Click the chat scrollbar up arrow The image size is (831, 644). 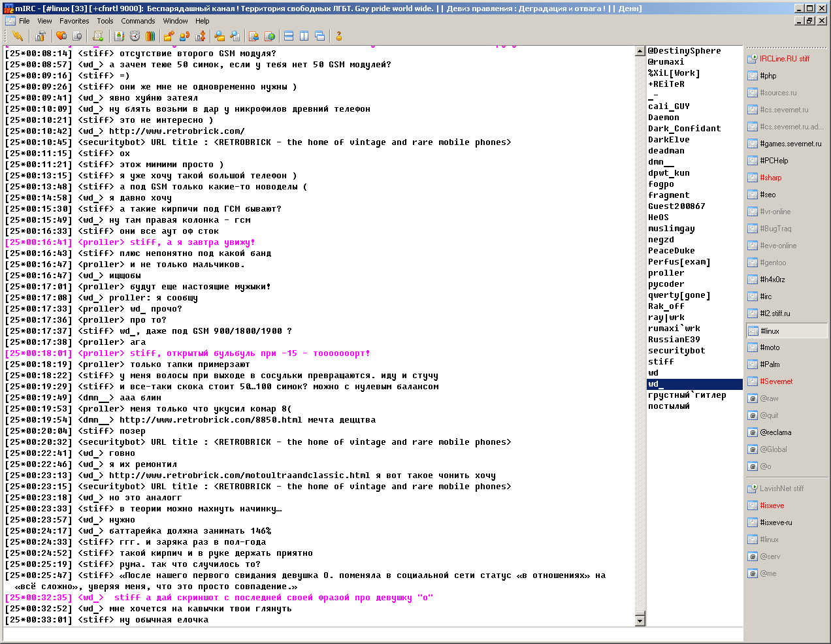(640, 51)
